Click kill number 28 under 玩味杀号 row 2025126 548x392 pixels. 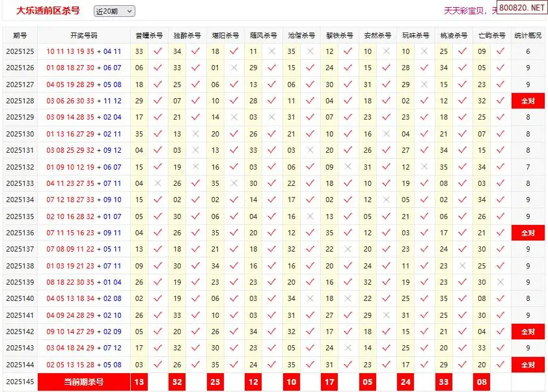(x=405, y=68)
